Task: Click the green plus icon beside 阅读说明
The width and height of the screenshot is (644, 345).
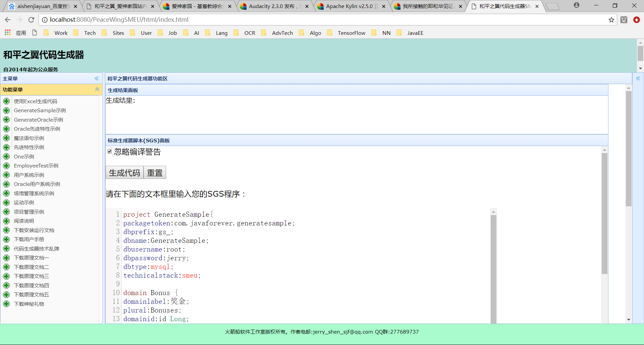Action: click(6, 221)
